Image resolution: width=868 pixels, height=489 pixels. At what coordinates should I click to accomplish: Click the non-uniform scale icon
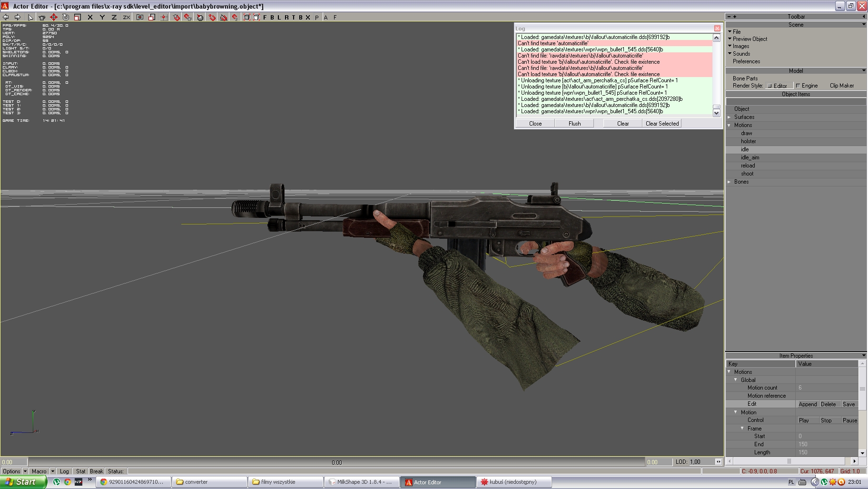(x=152, y=17)
